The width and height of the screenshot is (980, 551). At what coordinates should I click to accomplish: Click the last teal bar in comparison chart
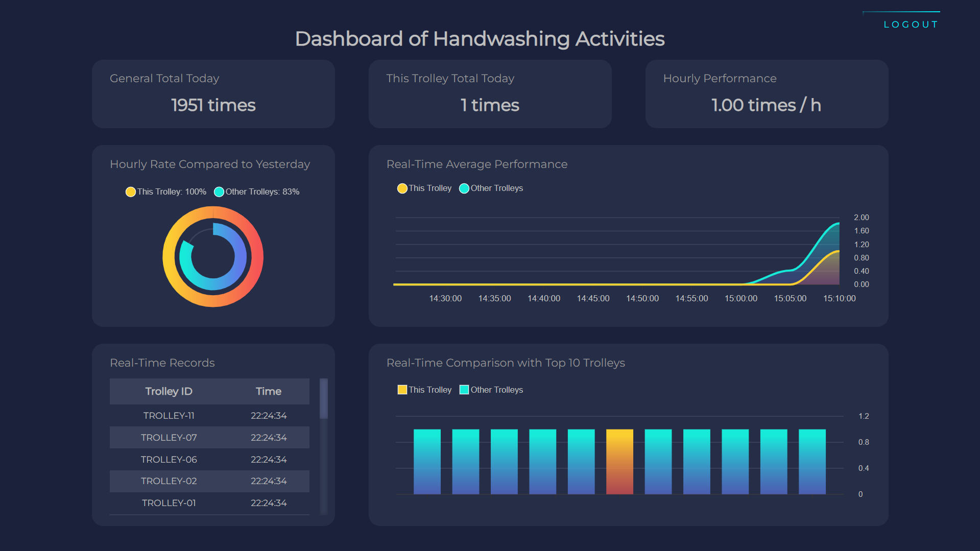click(x=812, y=462)
